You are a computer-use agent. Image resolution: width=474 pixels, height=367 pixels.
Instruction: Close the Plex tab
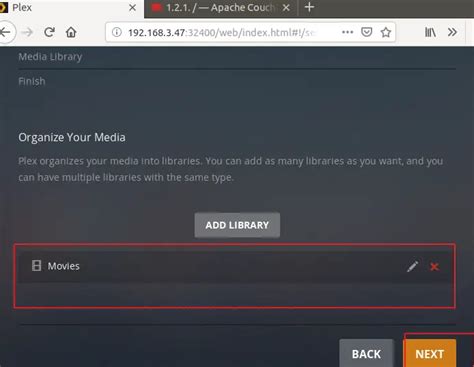pyautogui.click(x=132, y=7)
